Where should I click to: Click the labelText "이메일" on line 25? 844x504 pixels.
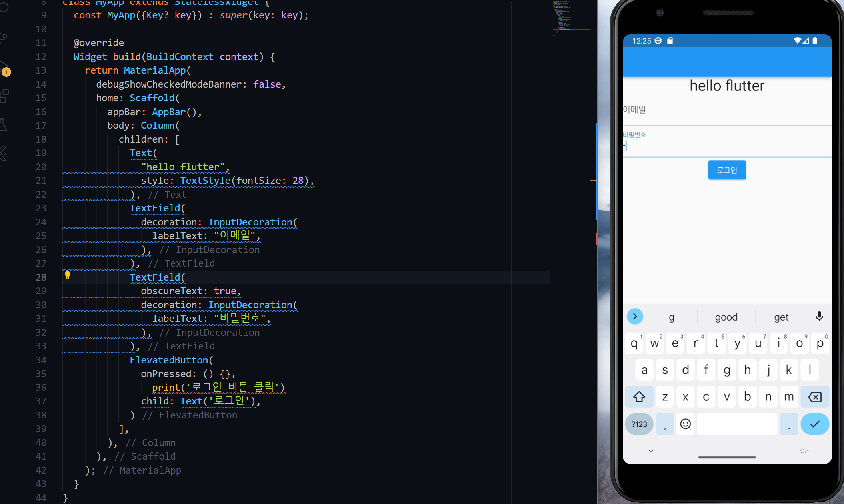coord(203,236)
